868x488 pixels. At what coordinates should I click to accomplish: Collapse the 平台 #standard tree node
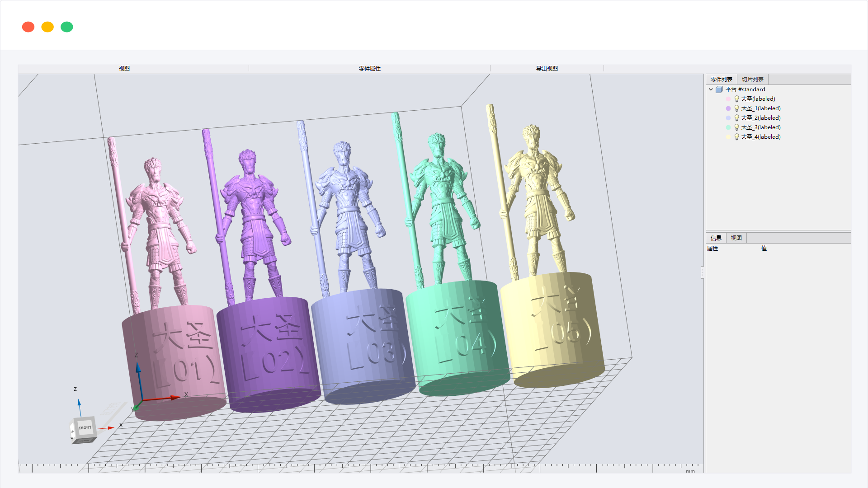click(711, 89)
